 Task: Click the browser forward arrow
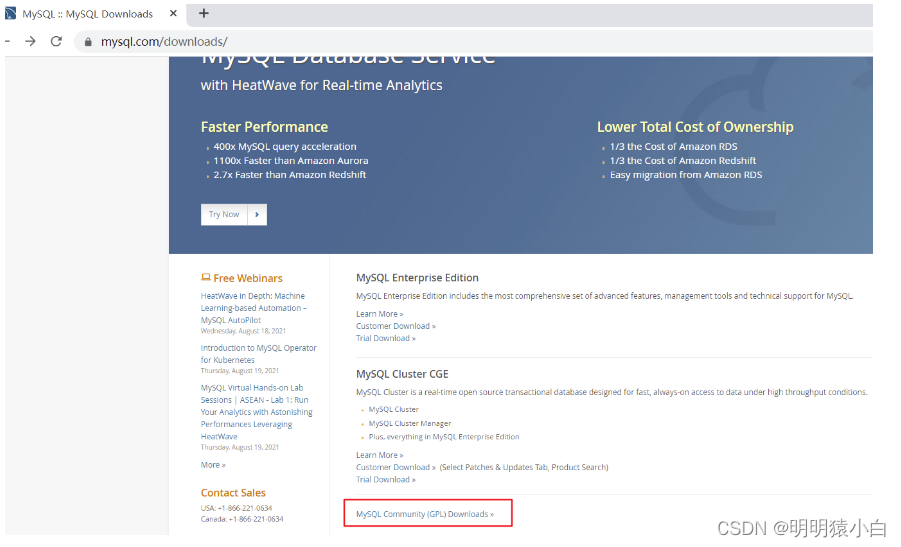coord(30,41)
